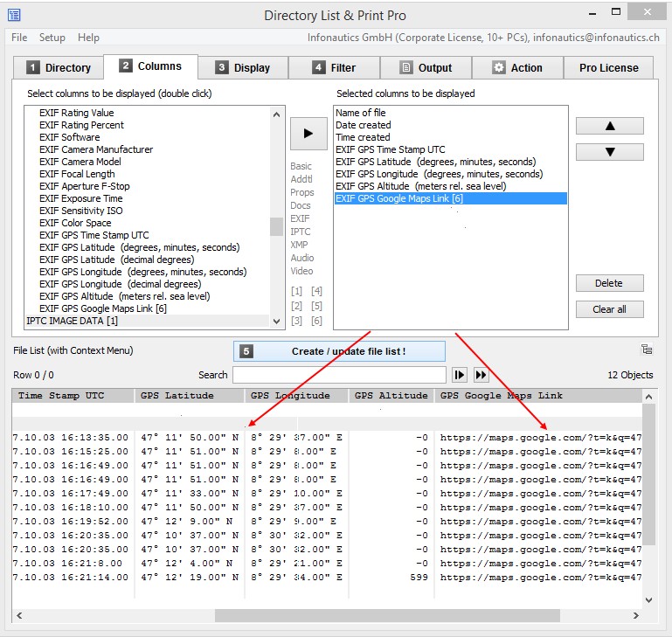The width and height of the screenshot is (672, 637).
Task: Click the Time Stamp UTC column header
Action: (73, 396)
